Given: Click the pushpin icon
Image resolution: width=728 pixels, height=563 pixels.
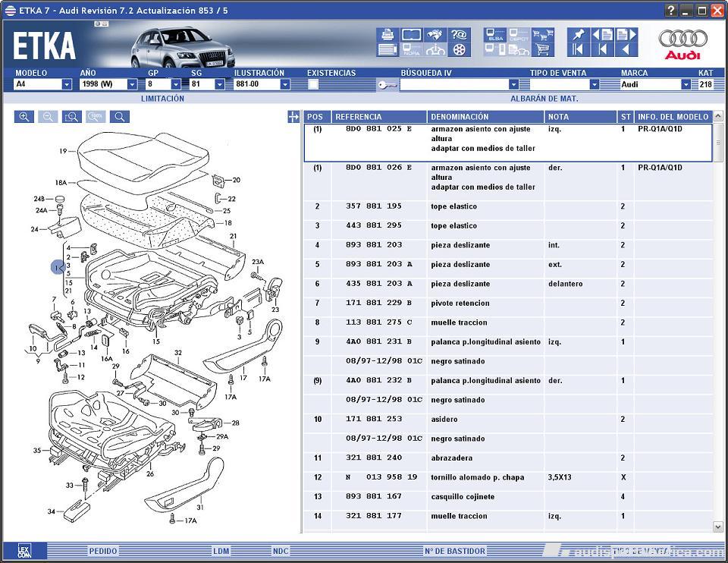Looking at the screenshot, I should [x=578, y=35].
